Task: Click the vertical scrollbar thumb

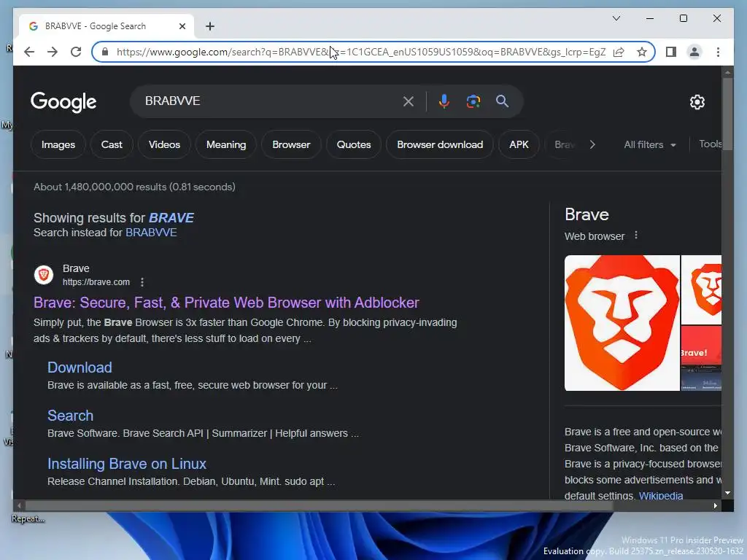Action: 727,113
